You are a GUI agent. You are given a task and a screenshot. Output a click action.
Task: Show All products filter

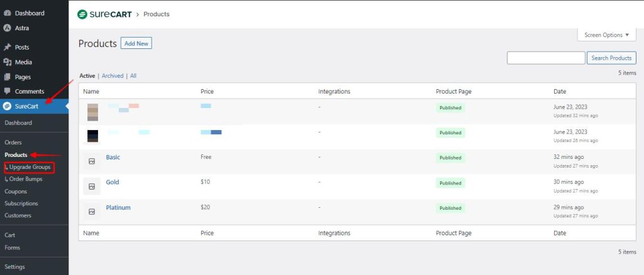click(x=133, y=76)
